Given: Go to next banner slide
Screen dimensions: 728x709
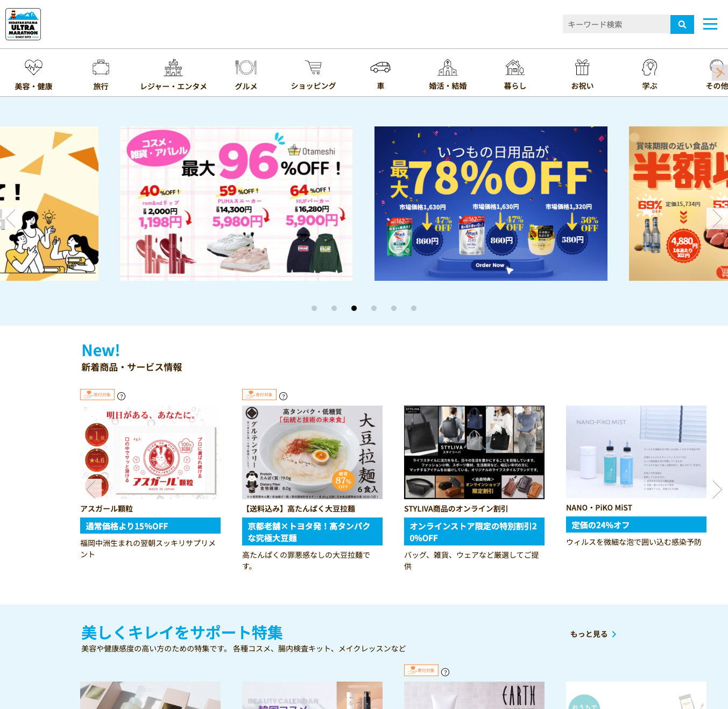Looking at the screenshot, I should point(717,218).
